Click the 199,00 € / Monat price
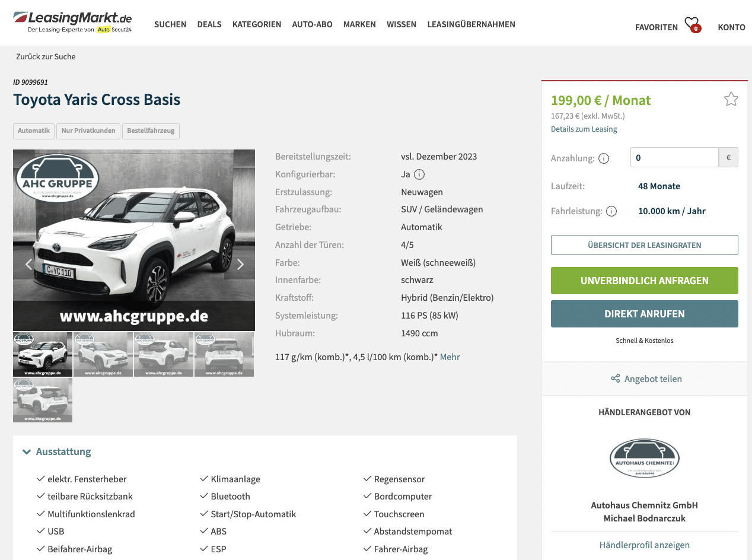This screenshot has height=560, width=752. pyautogui.click(x=601, y=100)
